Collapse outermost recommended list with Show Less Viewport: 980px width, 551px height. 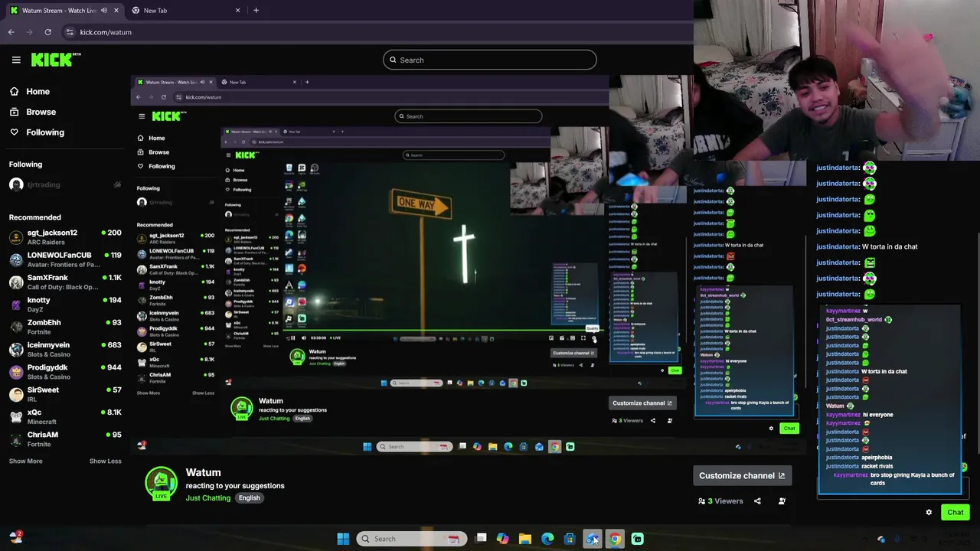tap(105, 461)
